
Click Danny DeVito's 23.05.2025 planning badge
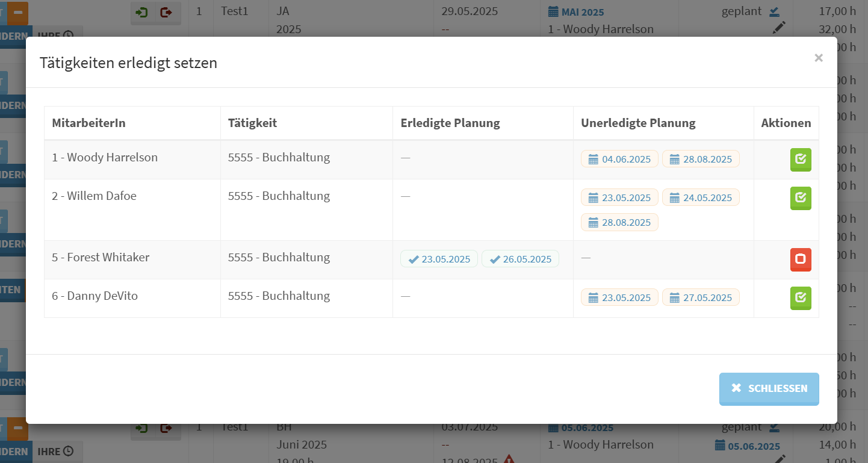(x=619, y=297)
